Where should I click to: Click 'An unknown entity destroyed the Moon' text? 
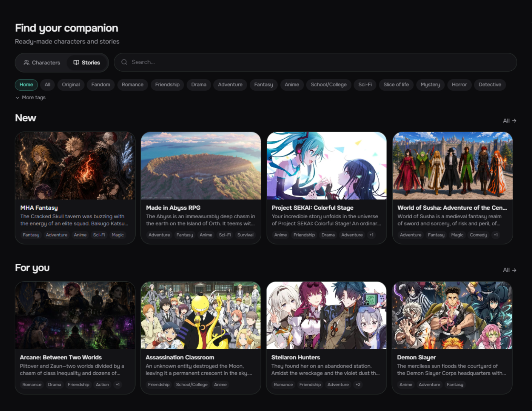pos(199,370)
